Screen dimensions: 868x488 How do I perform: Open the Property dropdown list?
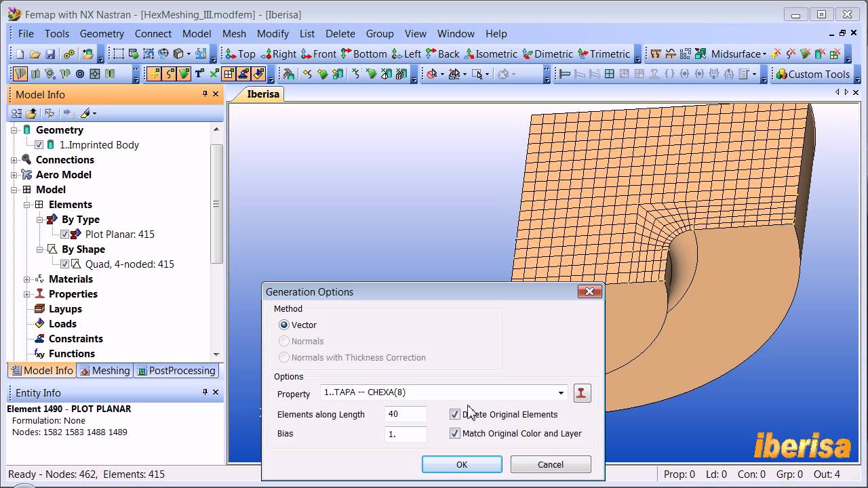[x=561, y=393]
